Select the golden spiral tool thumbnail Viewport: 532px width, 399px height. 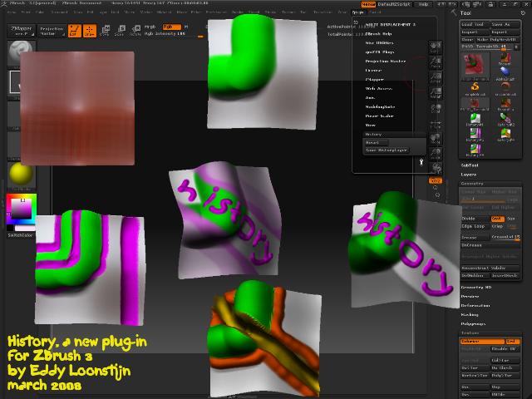[475, 88]
